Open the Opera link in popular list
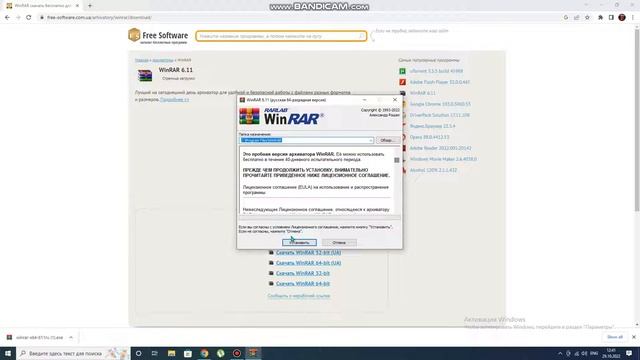 429,137
